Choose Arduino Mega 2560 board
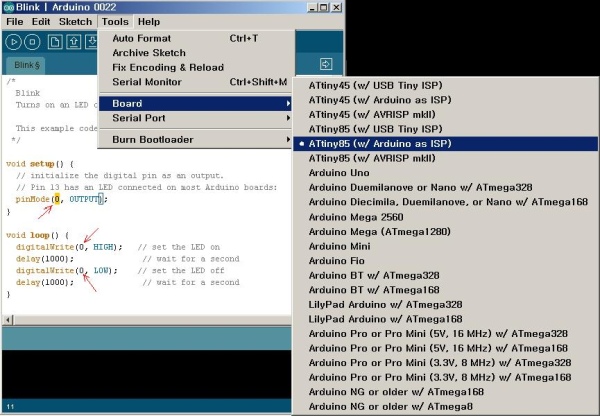Image resolution: width=600 pixels, height=416 pixels. 445,217
